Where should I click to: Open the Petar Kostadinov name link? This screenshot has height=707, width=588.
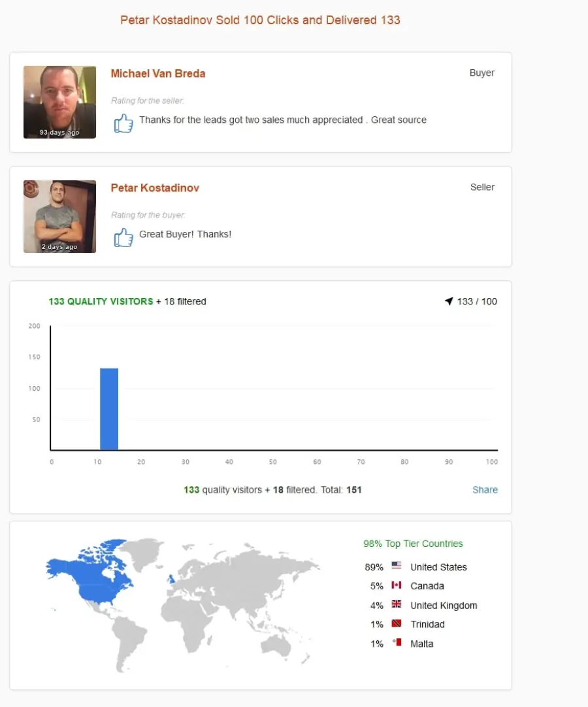(155, 188)
